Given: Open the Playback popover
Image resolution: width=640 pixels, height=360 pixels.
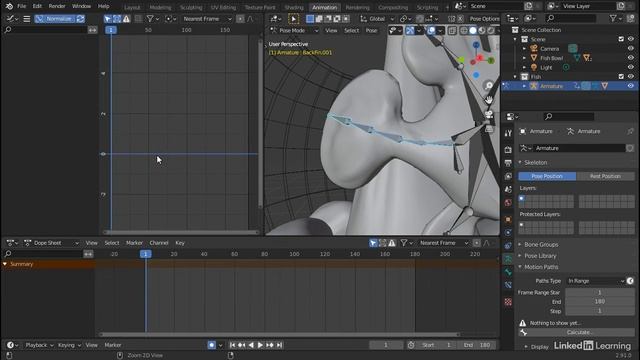Looking at the screenshot, I should [x=39, y=345].
